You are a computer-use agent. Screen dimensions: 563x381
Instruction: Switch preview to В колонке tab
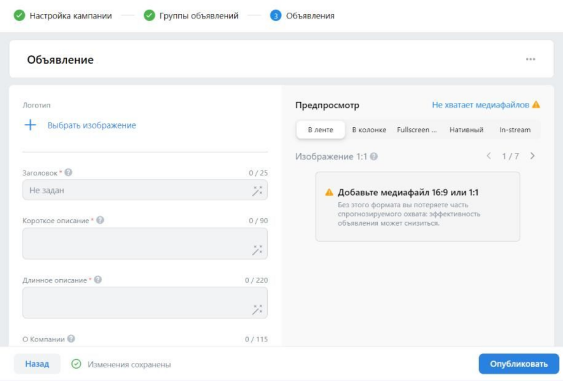click(x=369, y=130)
